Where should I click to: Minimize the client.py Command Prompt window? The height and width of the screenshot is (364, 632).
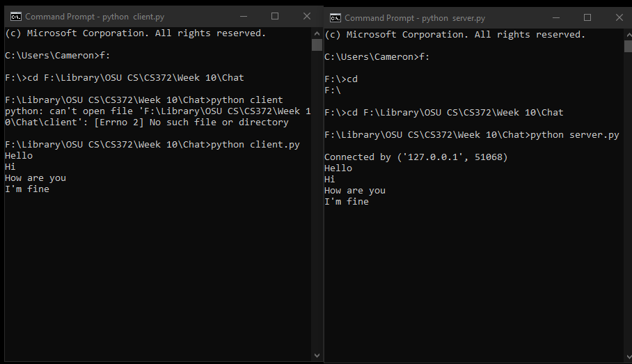pyautogui.click(x=243, y=17)
